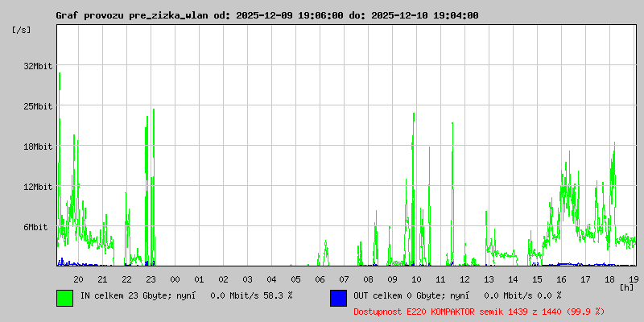644x322 pixels.
Task: Click the green IN legend color box
Action: tap(64, 298)
